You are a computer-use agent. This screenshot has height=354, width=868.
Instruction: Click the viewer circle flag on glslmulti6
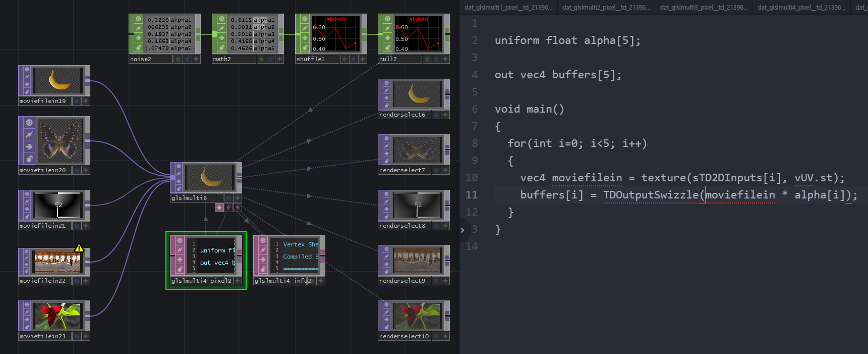point(179,167)
